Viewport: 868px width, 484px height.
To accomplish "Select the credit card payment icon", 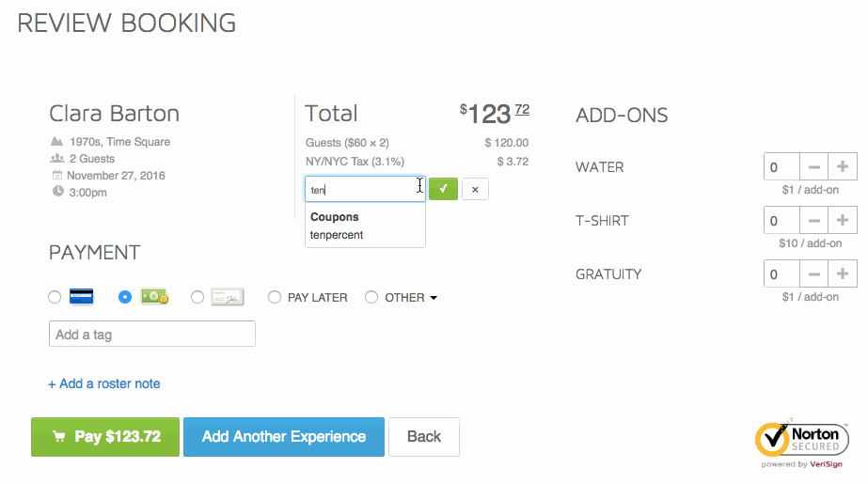I will 82,297.
